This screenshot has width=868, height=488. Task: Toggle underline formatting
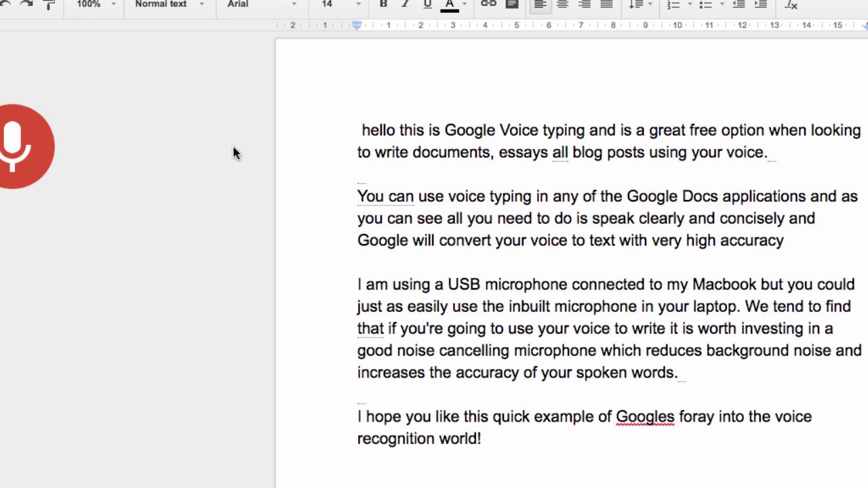pyautogui.click(x=427, y=4)
